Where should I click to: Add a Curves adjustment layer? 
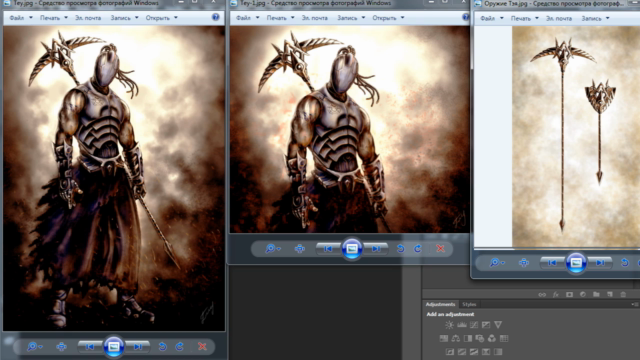point(473,325)
